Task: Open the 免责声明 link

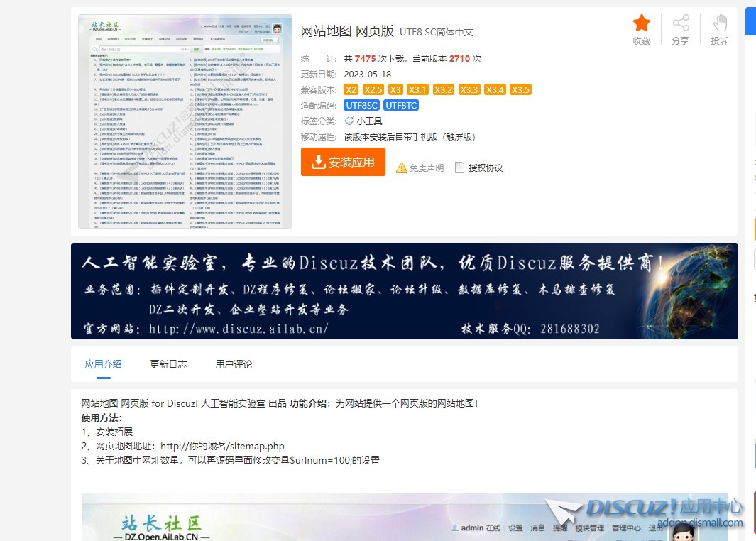Action: pyautogui.click(x=427, y=168)
